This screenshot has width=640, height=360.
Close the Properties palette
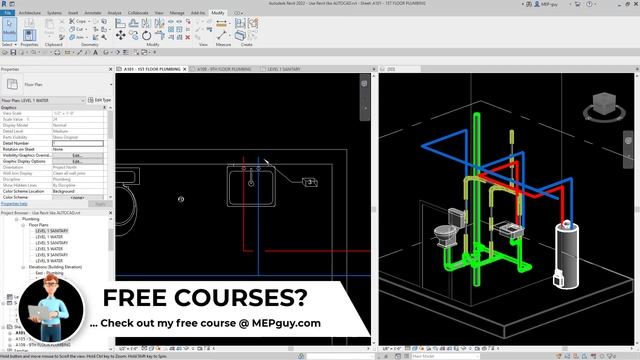click(111, 69)
